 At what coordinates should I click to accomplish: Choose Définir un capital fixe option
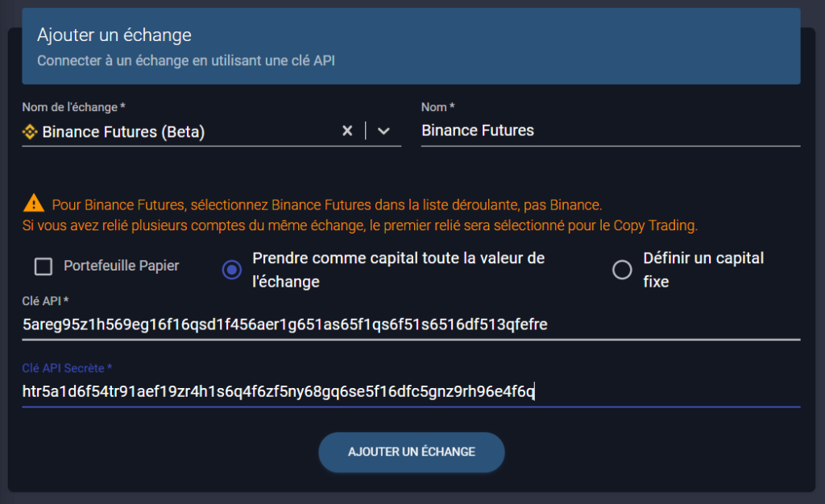click(x=622, y=270)
